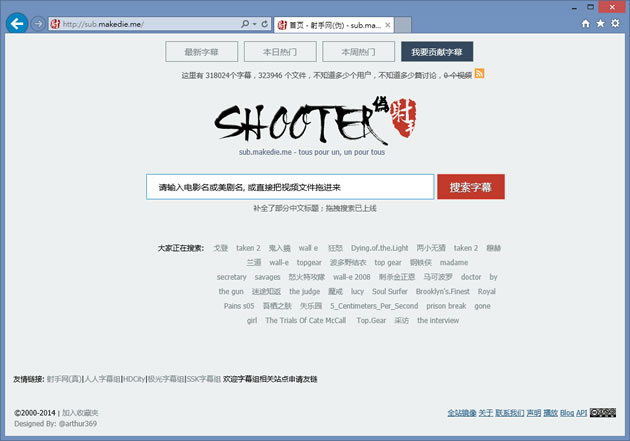630x441 pixels.
Task: Click the red 搜索字幕 button
Action: point(470,187)
